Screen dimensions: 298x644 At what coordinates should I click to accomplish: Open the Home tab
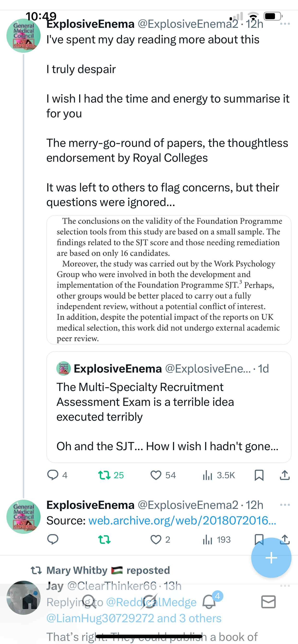pos(30,602)
